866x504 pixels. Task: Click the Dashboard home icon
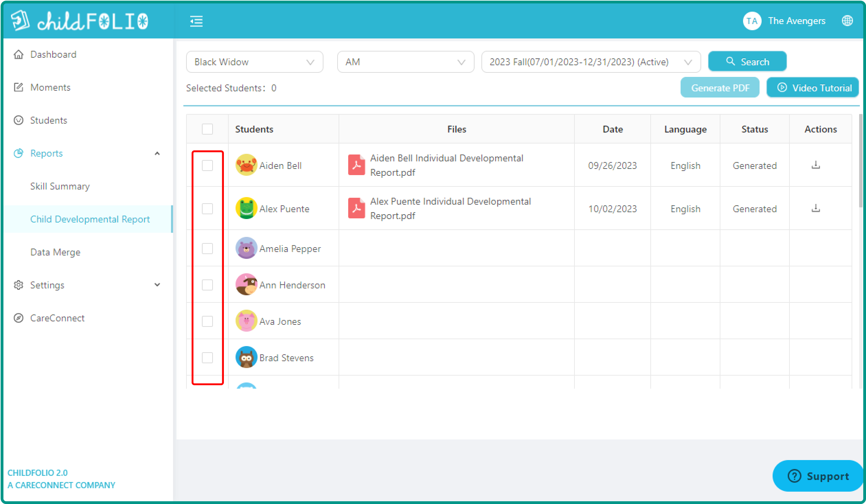(x=19, y=54)
